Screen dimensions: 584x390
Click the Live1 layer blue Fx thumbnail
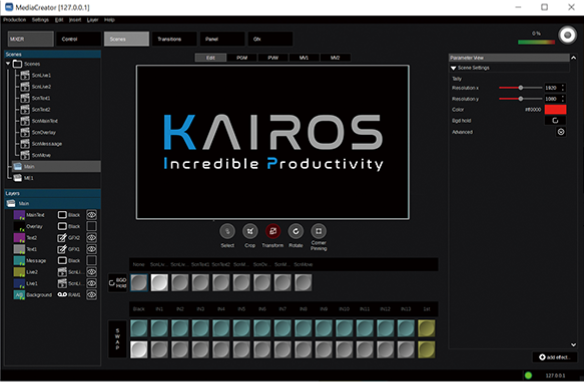(x=19, y=283)
